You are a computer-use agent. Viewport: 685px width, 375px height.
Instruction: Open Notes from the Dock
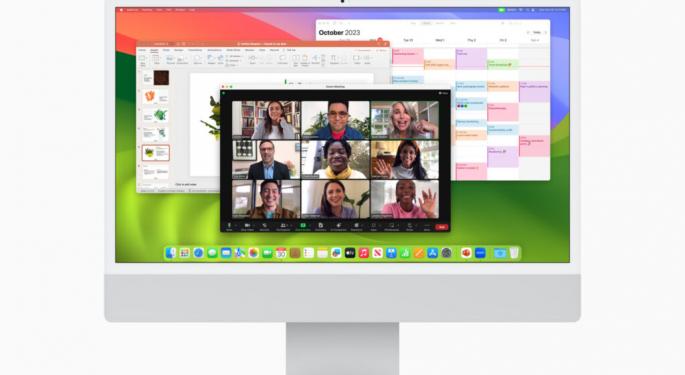pyautogui.click(x=322, y=253)
